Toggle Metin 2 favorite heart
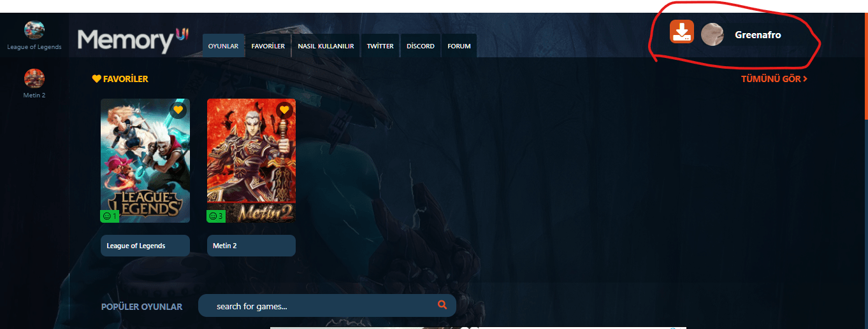868x329 pixels. 284,110
